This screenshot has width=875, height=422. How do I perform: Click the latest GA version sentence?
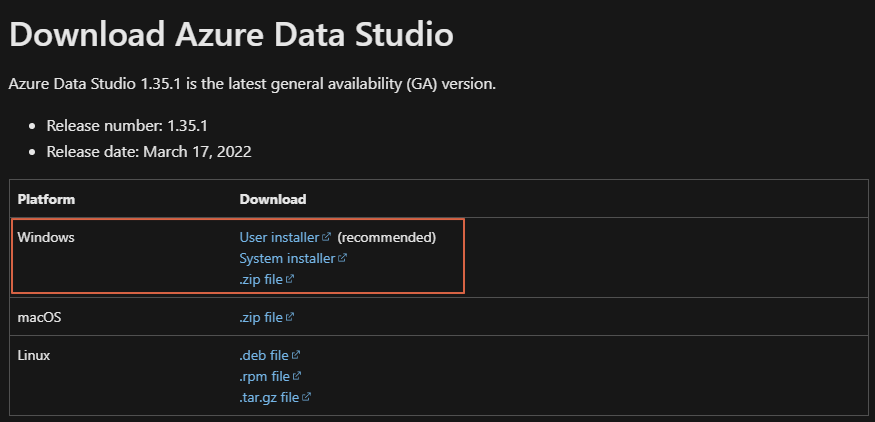[252, 85]
